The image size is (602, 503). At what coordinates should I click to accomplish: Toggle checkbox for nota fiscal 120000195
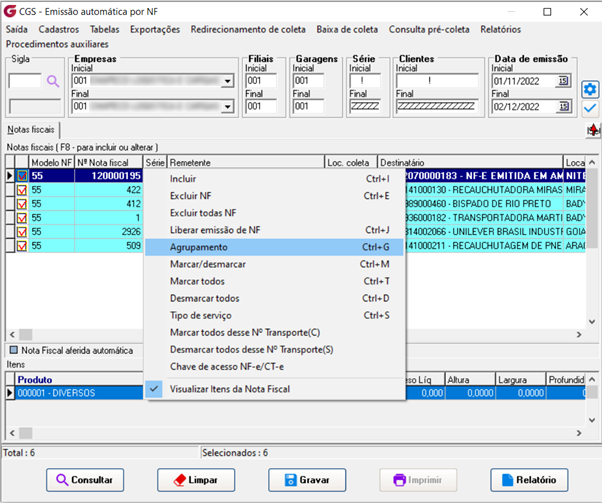click(22, 176)
